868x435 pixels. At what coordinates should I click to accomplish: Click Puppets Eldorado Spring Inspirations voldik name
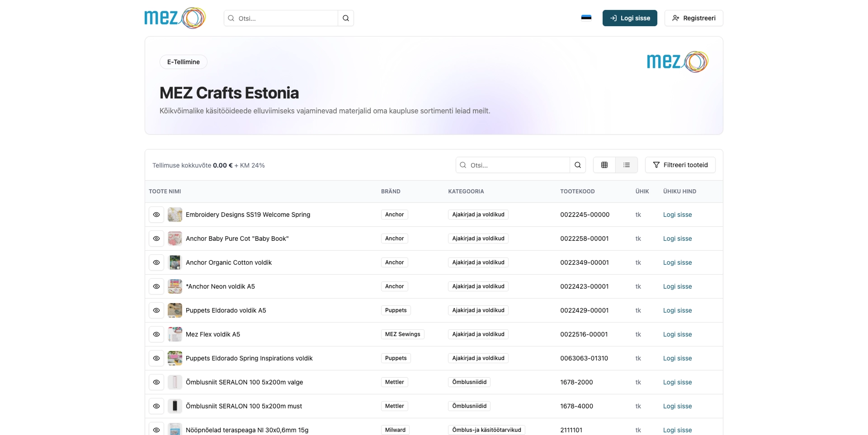249,358
